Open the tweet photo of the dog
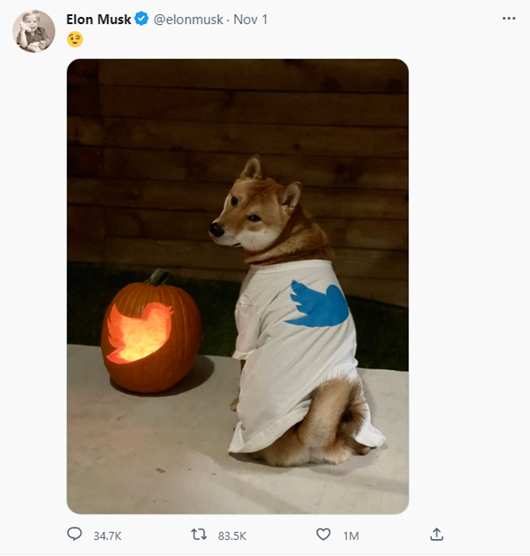 [238, 287]
